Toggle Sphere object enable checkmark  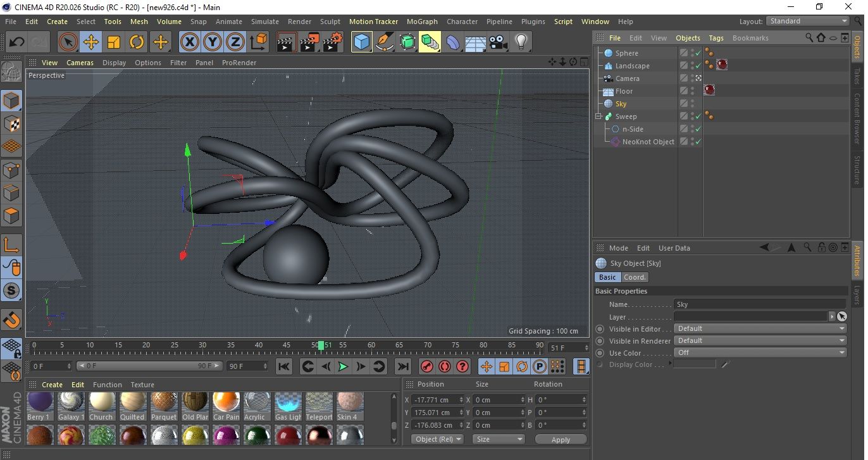tap(698, 53)
